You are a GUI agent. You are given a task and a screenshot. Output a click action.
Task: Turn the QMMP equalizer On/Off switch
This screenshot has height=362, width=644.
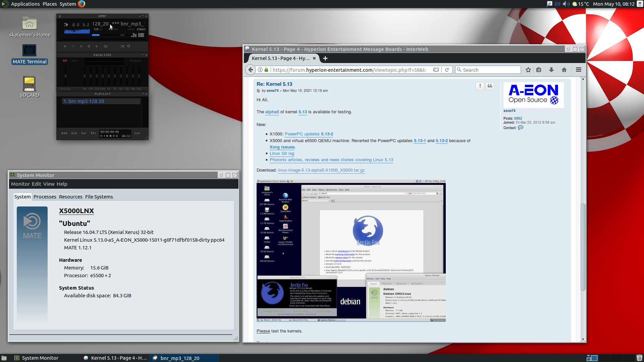point(65,61)
